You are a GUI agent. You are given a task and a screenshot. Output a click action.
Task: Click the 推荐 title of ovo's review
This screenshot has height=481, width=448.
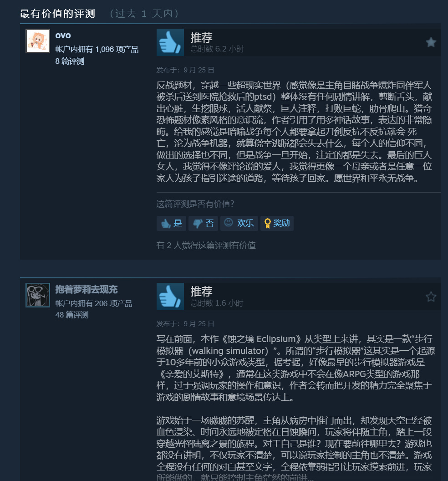pyautogui.click(x=201, y=37)
